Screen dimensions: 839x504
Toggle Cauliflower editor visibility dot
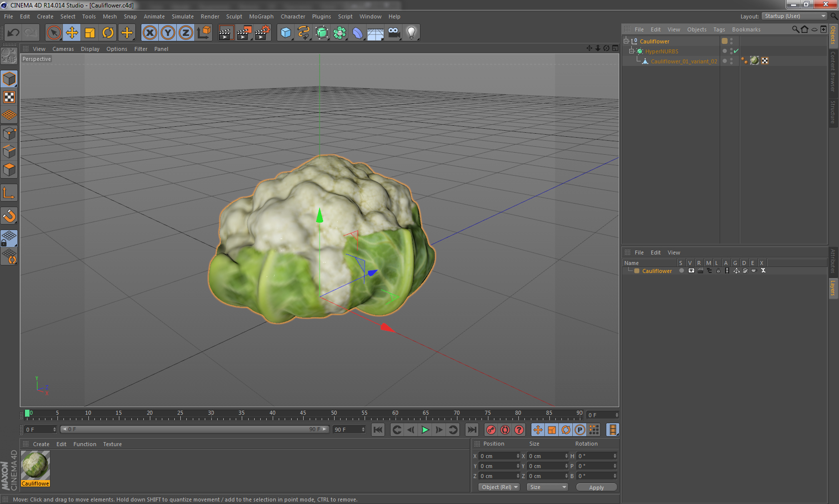coord(732,39)
